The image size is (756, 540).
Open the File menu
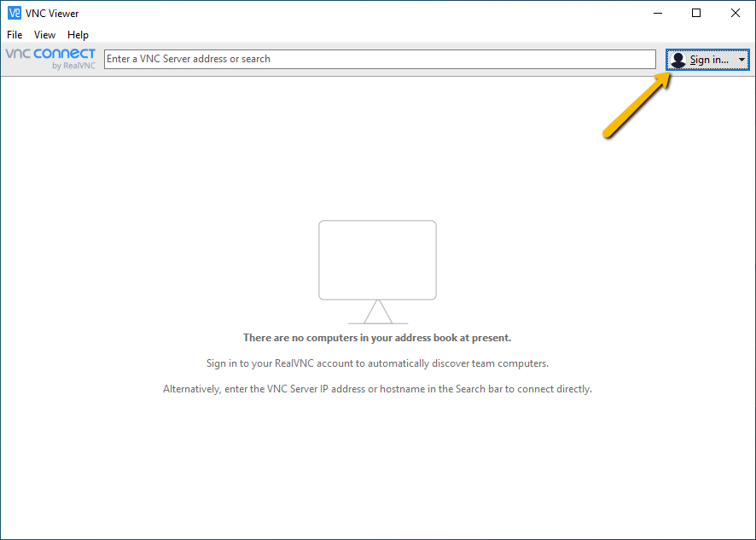click(x=15, y=35)
